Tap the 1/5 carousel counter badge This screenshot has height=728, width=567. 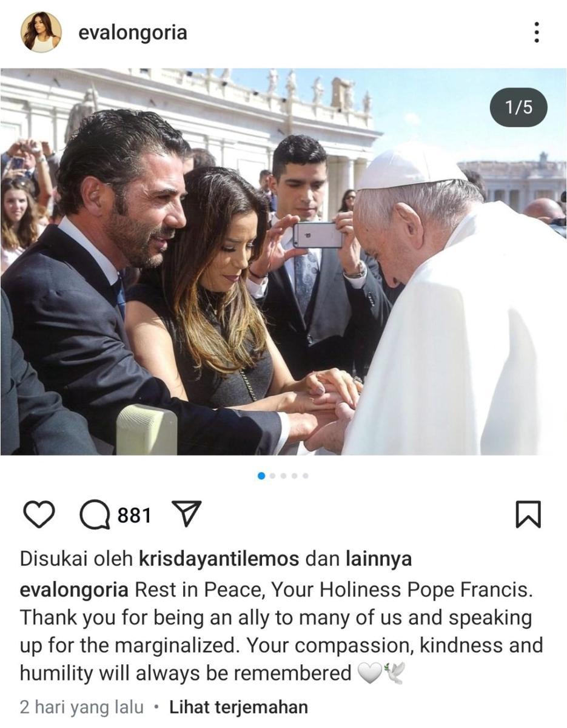coord(518,107)
